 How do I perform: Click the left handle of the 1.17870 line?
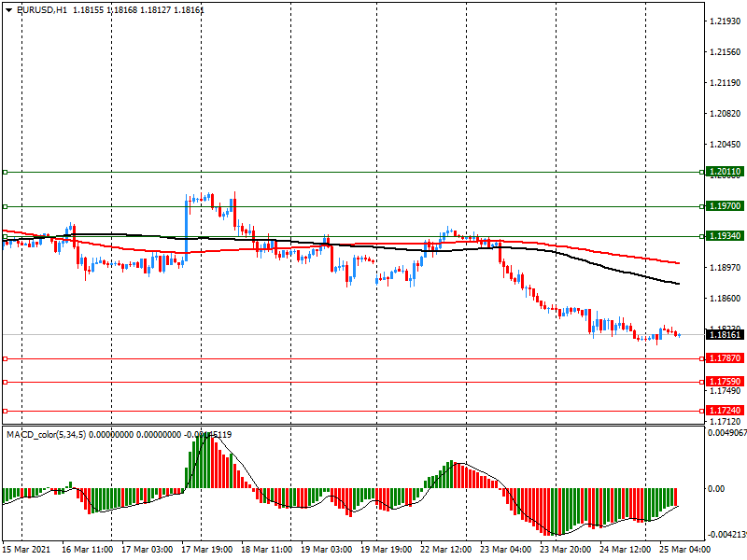click(5, 358)
